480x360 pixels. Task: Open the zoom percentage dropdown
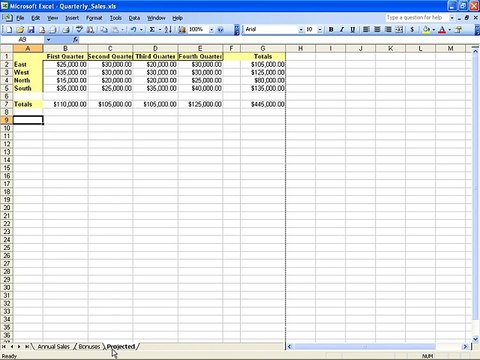pyautogui.click(x=211, y=30)
